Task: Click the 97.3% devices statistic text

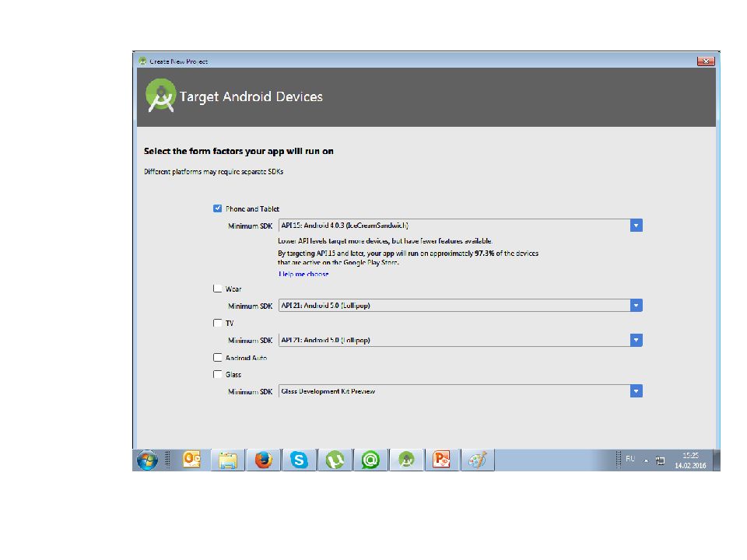Action: click(x=485, y=254)
